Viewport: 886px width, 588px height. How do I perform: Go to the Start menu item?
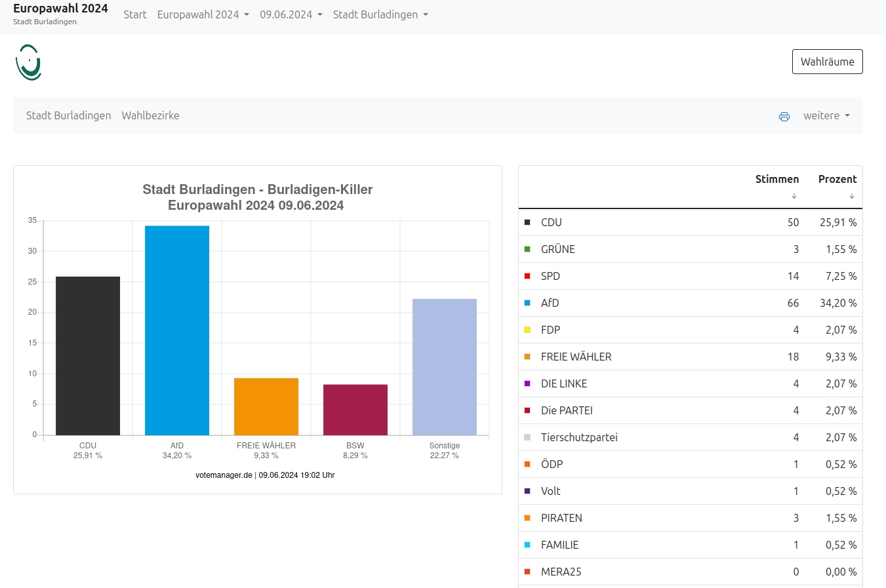(135, 14)
